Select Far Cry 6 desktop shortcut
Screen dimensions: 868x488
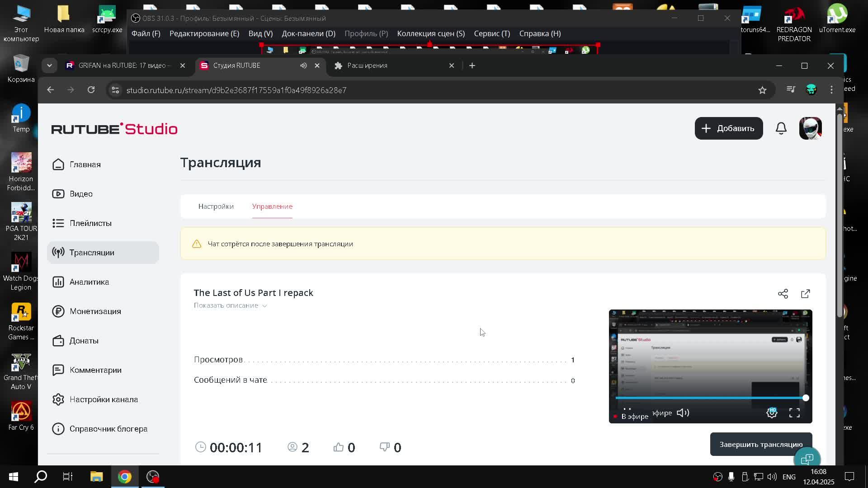pos(21,416)
